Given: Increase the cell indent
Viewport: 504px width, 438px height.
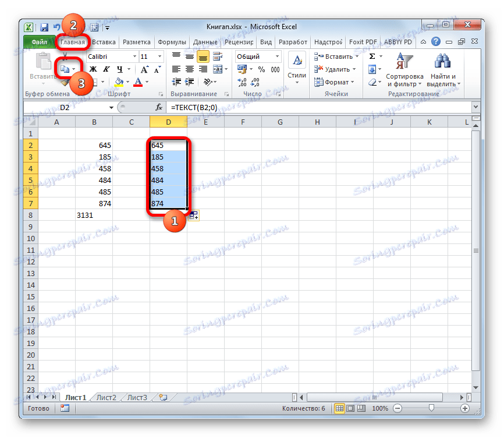Looking at the screenshot, I should click(189, 82).
